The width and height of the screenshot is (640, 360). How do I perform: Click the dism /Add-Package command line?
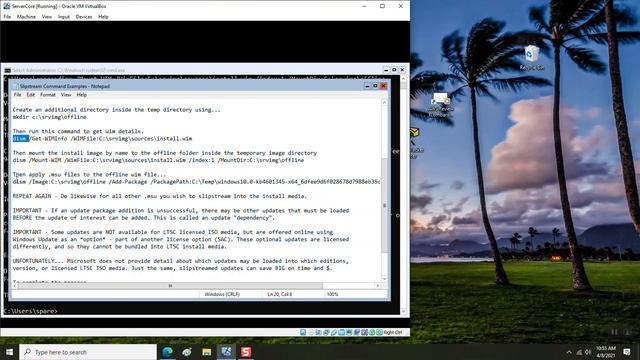tap(196, 182)
